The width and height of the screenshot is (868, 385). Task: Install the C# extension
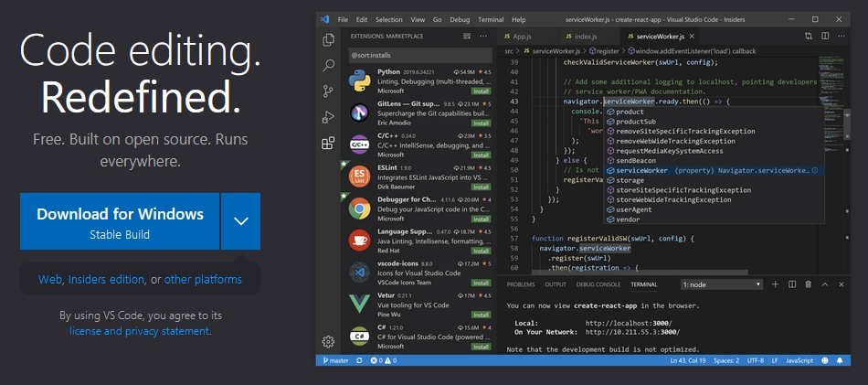pos(481,347)
